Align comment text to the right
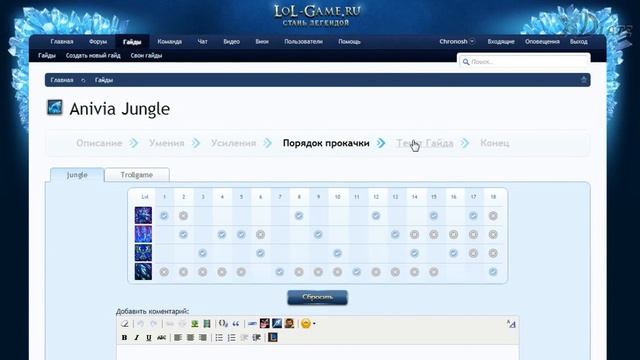The image size is (640, 360). pos(203,338)
